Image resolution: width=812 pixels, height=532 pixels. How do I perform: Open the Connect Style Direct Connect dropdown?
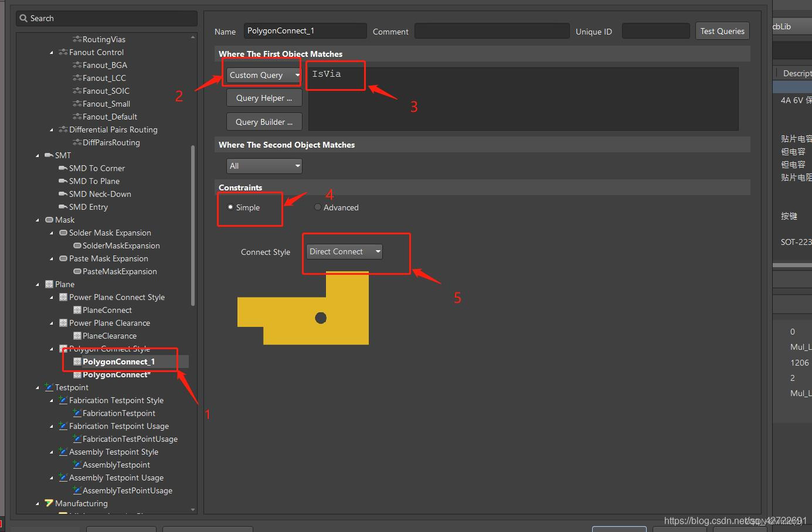pos(344,251)
